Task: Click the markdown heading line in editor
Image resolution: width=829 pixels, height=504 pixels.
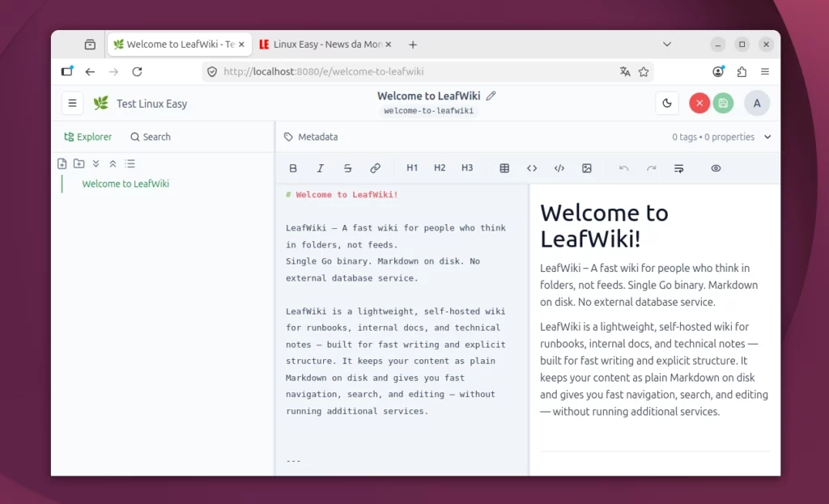Action: [x=342, y=194]
